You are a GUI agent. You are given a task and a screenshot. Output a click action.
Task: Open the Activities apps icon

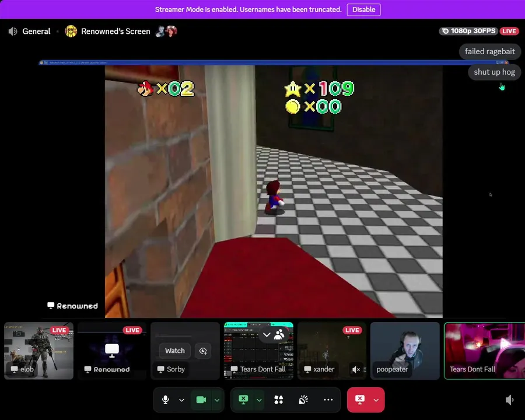279,400
